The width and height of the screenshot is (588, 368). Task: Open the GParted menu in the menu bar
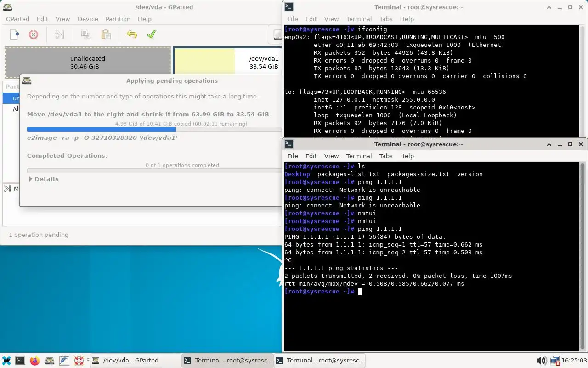pos(17,19)
